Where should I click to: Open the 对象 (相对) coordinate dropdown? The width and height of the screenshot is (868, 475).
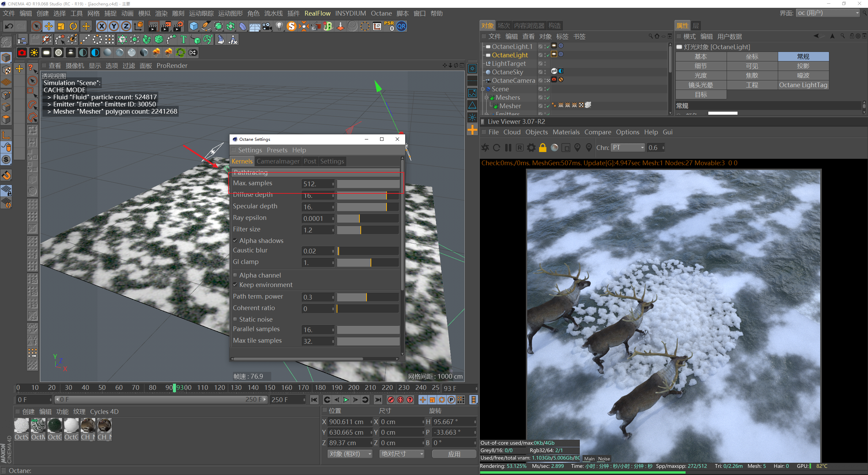(350, 454)
